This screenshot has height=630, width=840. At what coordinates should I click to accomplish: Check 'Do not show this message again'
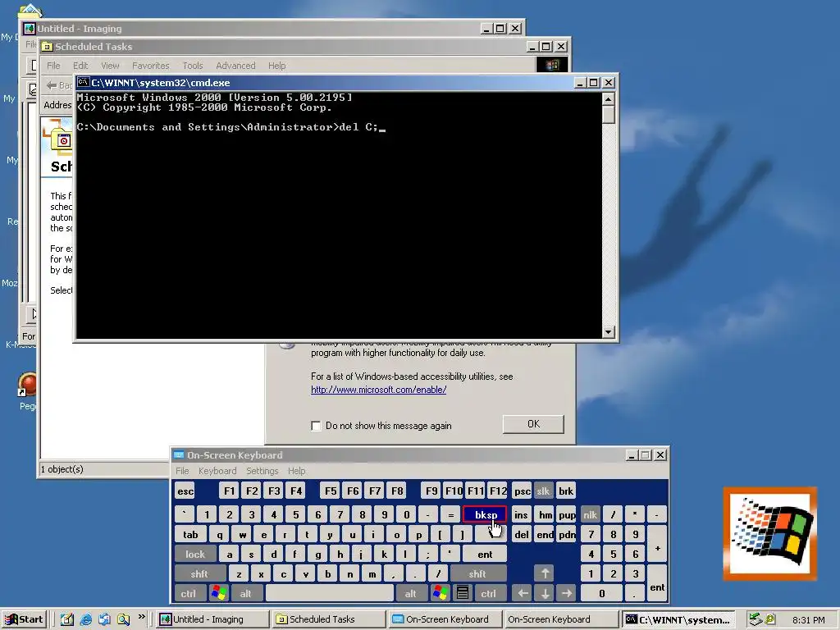click(x=316, y=426)
